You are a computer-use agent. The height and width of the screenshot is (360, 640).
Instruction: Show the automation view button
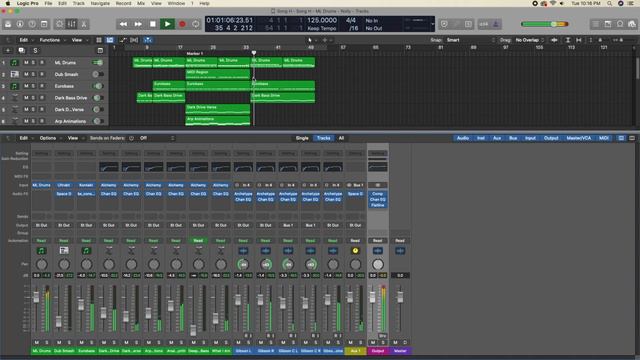(x=122, y=40)
